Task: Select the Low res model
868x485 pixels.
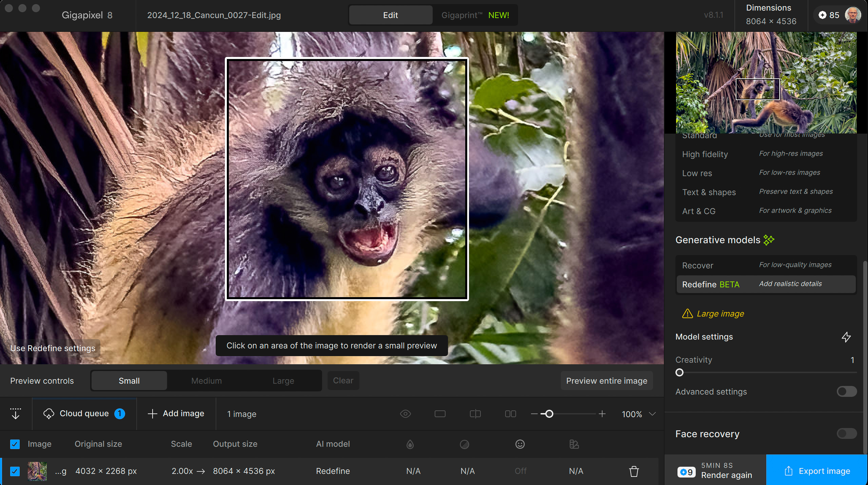Action: [766, 173]
